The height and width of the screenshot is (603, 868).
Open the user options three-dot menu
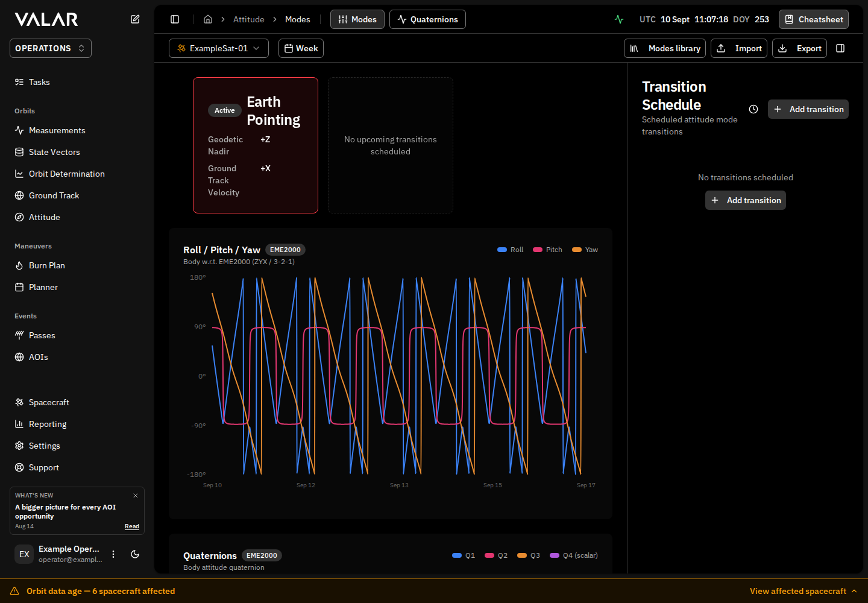(113, 554)
